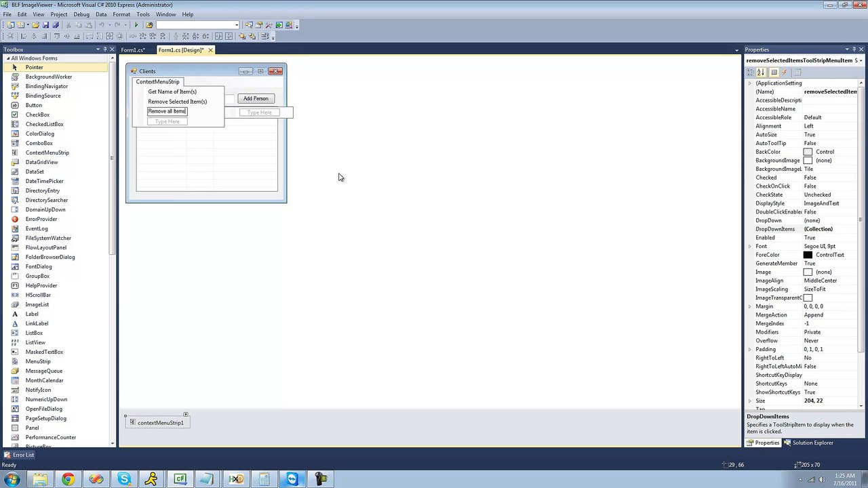Select the ContextMenuStrip item in Toolbox
This screenshot has height=488, width=868.
coord(47,152)
